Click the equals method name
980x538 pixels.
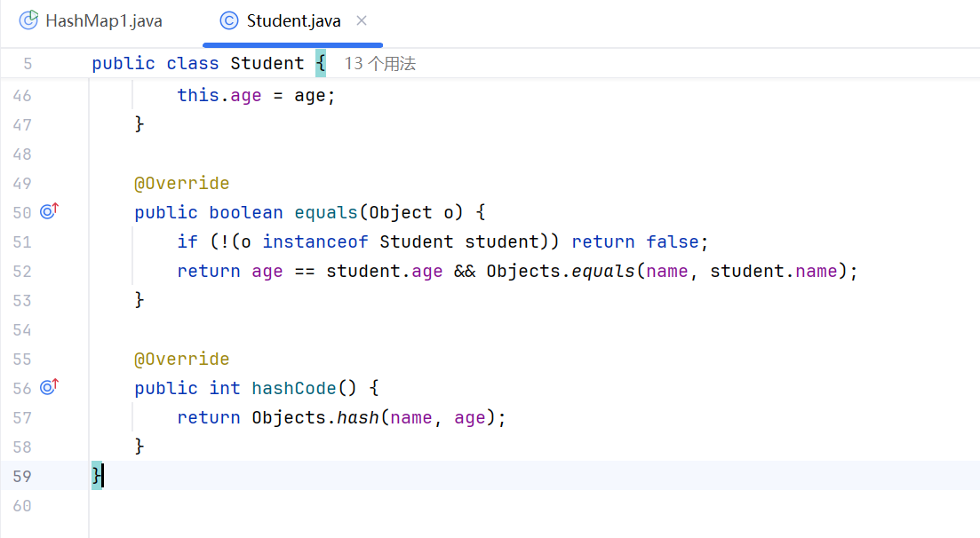325,212
